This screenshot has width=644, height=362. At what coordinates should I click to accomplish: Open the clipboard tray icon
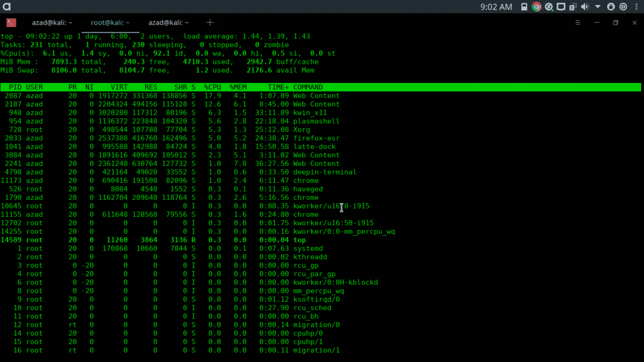click(524, 7)
